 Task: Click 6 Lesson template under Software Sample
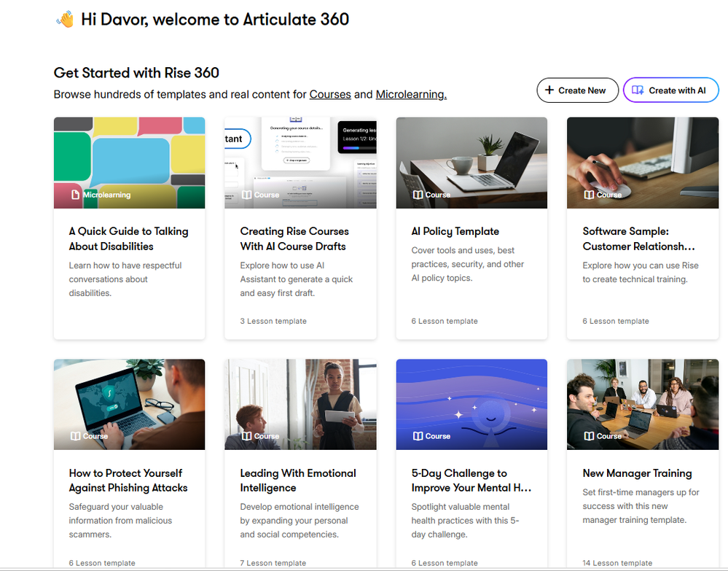pyautogui.click(x=616, y=321)
